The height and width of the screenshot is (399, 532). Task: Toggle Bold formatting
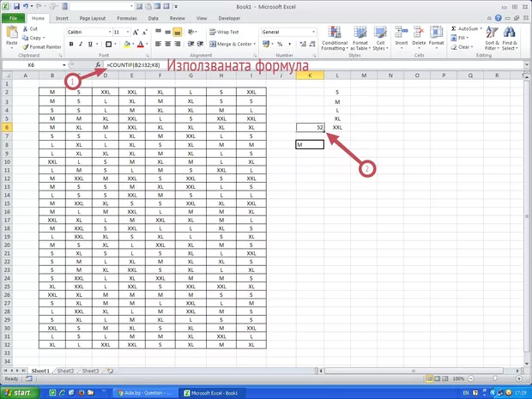(x=71, y=44)
